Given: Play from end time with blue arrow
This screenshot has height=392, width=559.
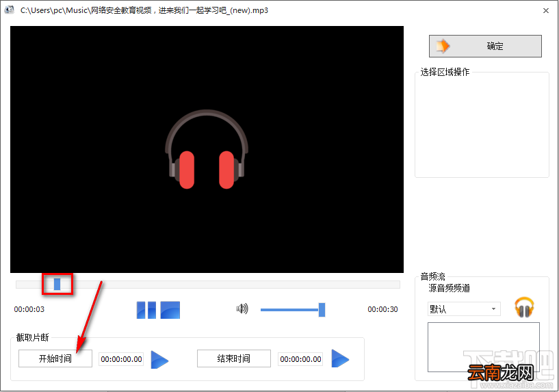Looking at the screenshot, I should [x=340, y=358].
